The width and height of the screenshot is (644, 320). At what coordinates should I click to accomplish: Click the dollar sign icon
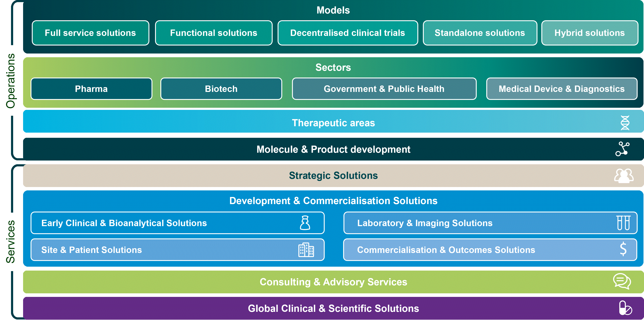pyautogui.click(x=623, y=249)
